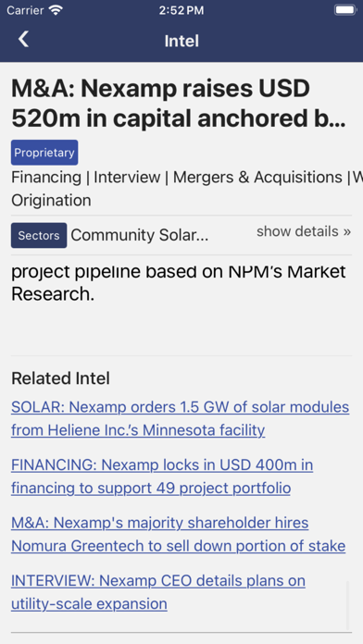
Task: Click the vertical scrollbar indicator
Action: tap(347, 605)
